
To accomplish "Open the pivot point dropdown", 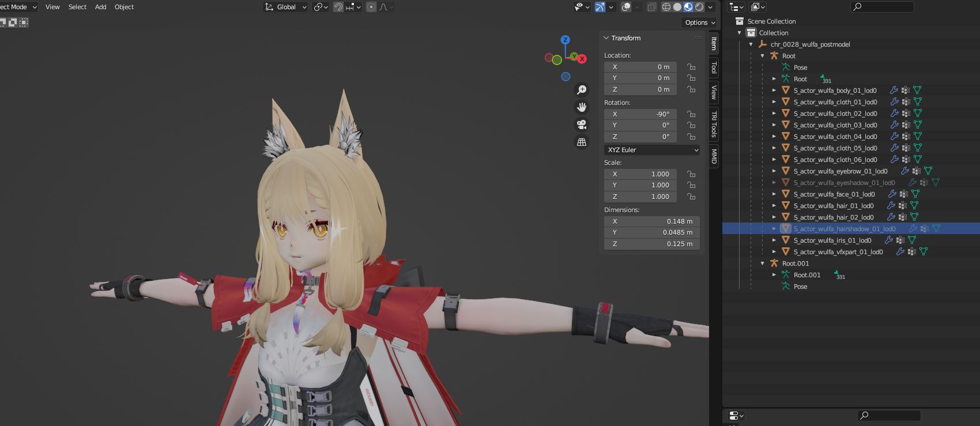I will [321, 7].
